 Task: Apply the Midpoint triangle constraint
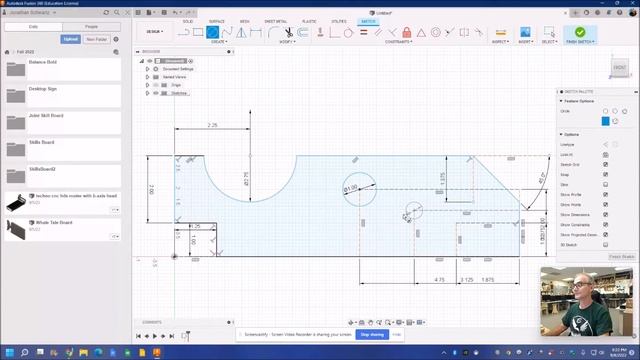[x=421, y=32]
